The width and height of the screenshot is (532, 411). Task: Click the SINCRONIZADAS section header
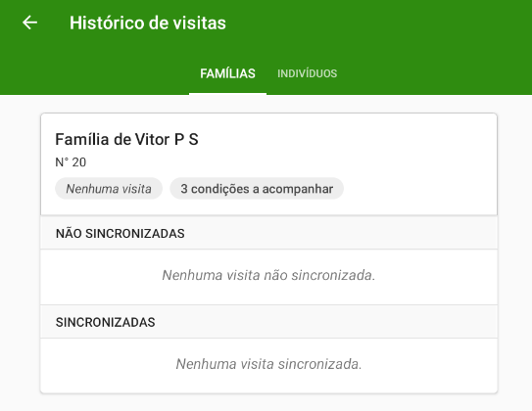[x=105, y=322]
